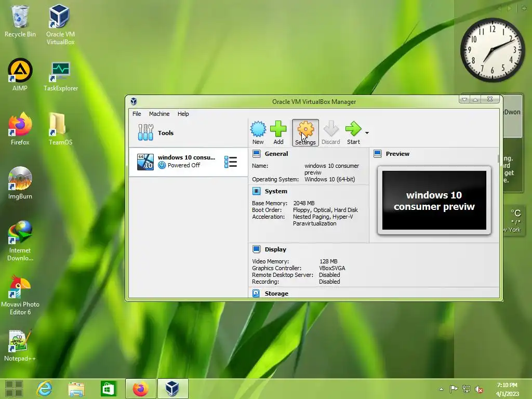Click the Firefox desktop shortcut
532x399 pixels.
pyautogui.click(x=20, y=129)
